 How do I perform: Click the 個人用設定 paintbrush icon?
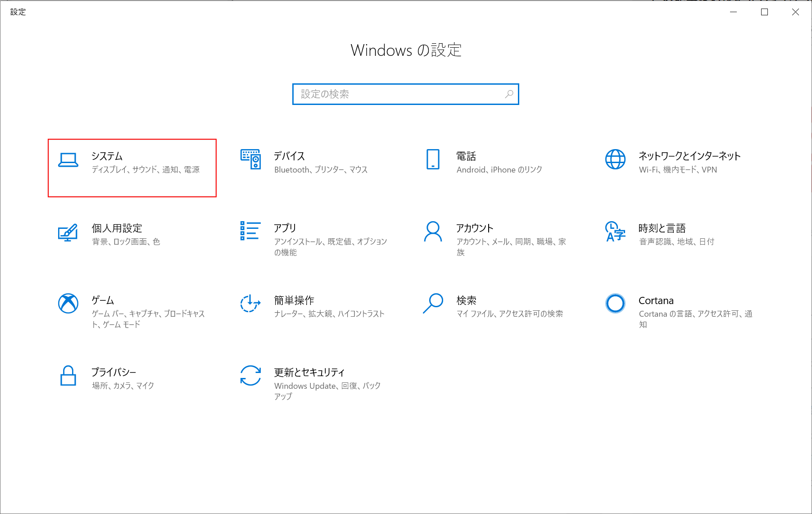click(68, 232)
